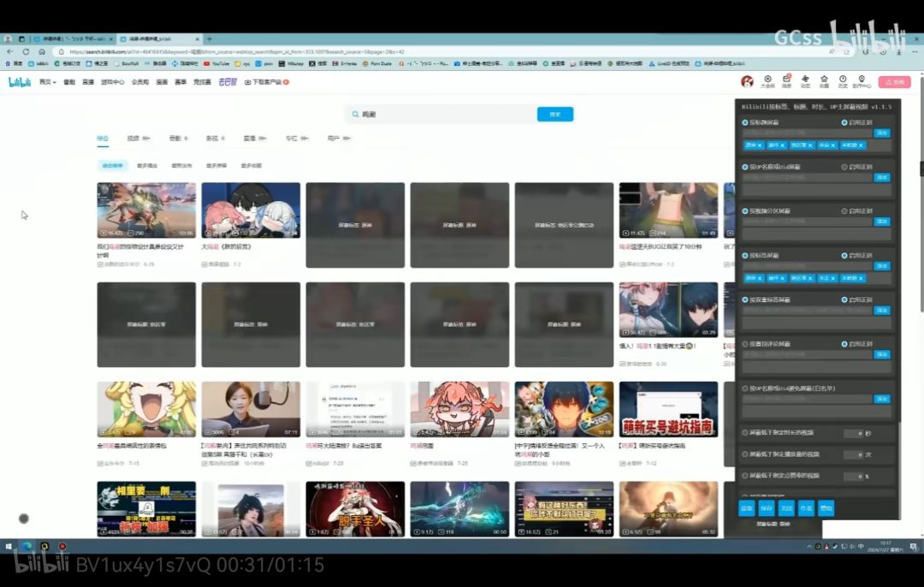Click the blue 搜索 search button
Image resolution: width=924 pixels, height=587 pixels.
click(x=555, y=115)
